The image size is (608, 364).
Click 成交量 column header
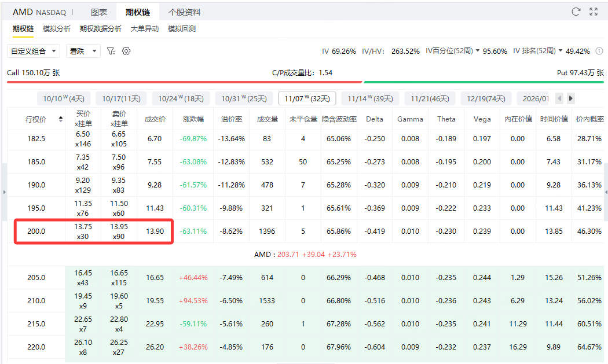pos(267,119)
